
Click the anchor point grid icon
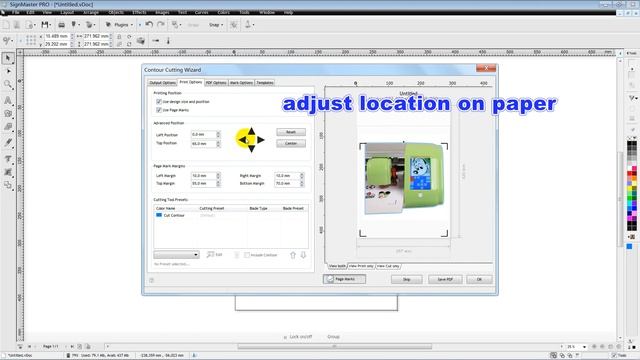[x=31, y=40]
